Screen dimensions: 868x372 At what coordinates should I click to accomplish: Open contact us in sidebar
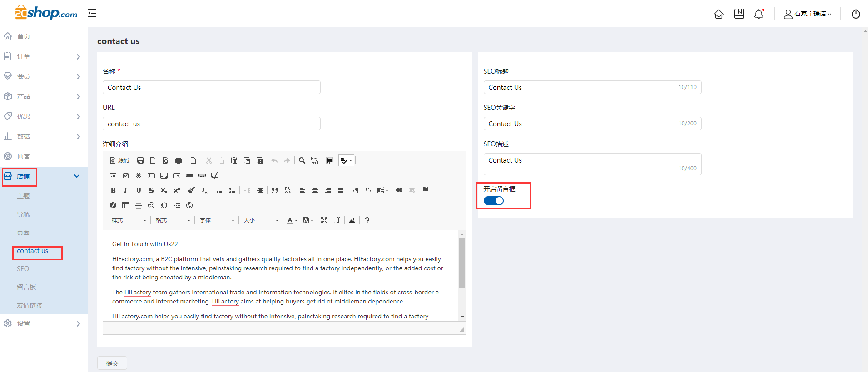(32, 251)
